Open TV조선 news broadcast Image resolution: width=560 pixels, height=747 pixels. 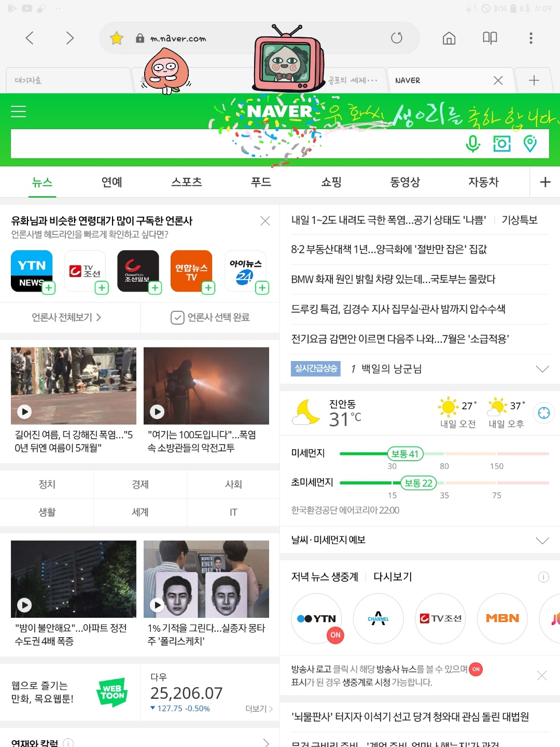tap(440, 618)
